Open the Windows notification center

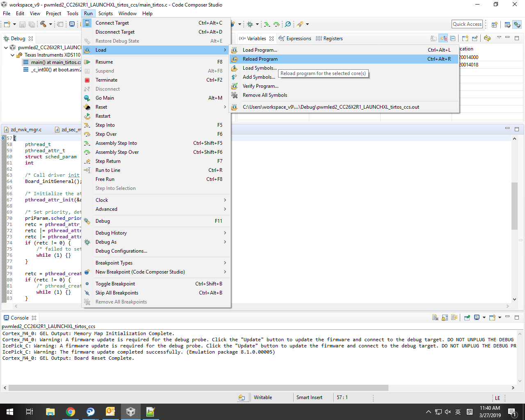click(512, 412)
